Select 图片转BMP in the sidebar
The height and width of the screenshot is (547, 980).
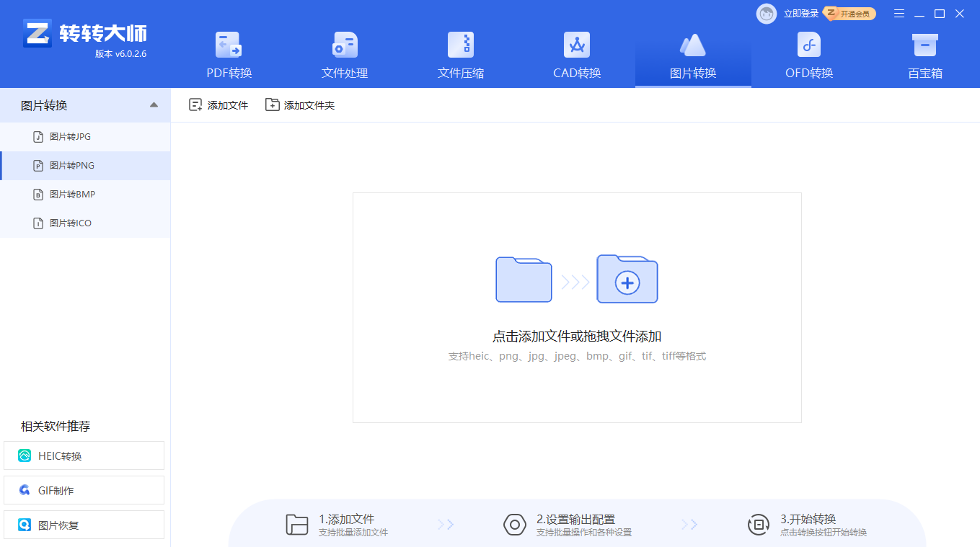pyautogui.click(x=72, y=195)
